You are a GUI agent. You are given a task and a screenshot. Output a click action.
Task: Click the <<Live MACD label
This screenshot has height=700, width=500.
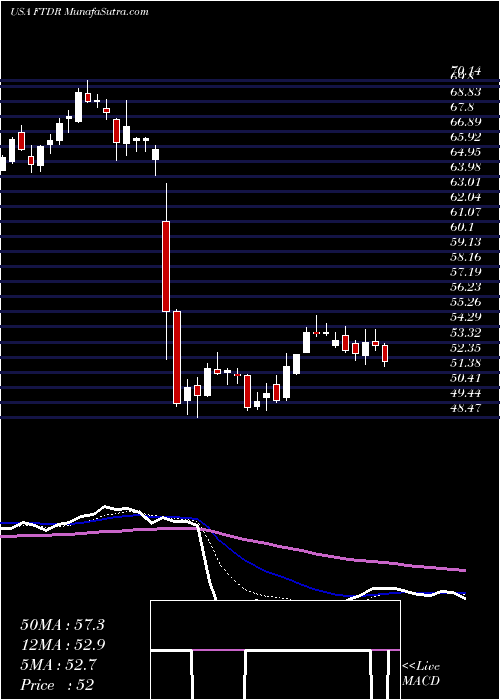[x=421, y=674]
